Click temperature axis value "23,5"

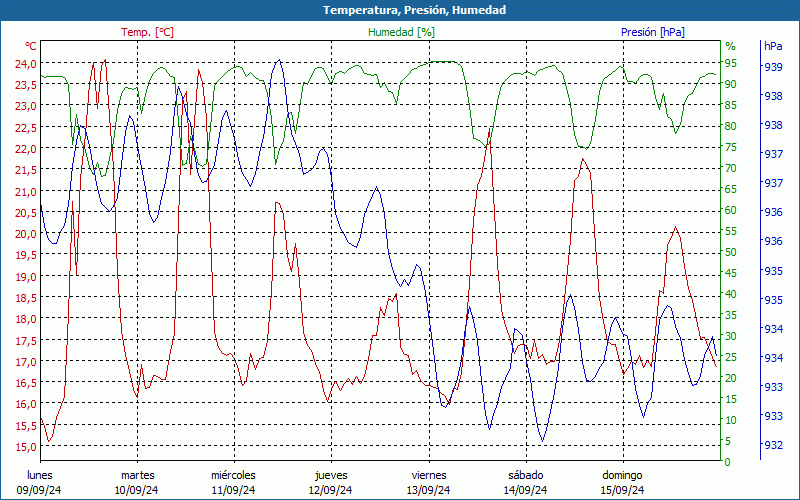pos(27,85)
